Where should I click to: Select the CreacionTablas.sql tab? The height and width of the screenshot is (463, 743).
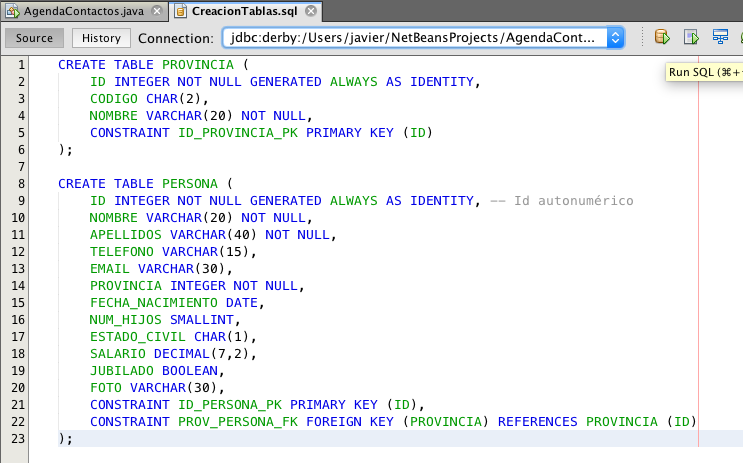[245, 12]
